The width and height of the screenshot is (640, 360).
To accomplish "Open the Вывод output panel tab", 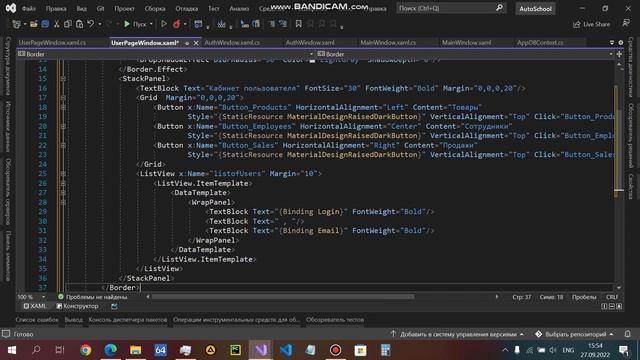I will click(x=73, y=320).
